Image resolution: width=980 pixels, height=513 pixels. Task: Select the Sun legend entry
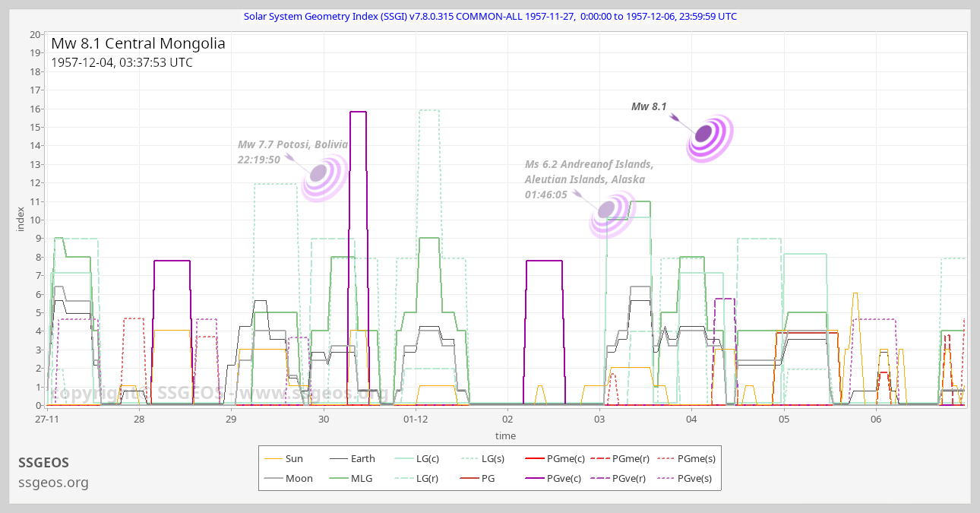tap(284, 458)
